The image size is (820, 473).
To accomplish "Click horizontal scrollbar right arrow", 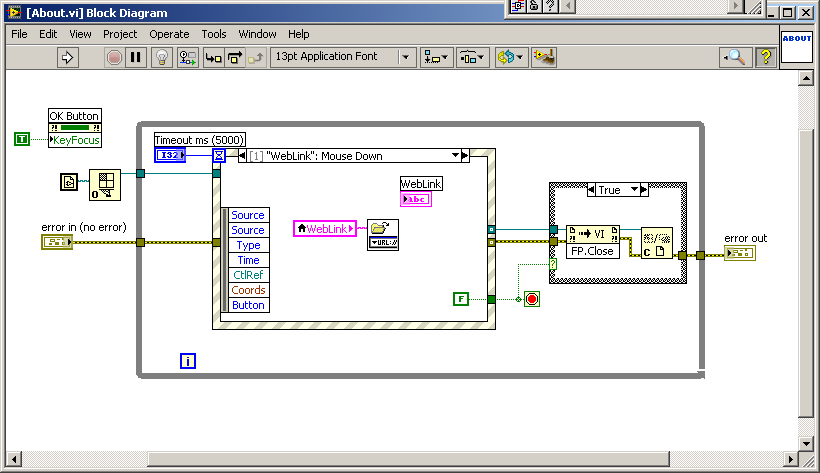I will coord(791,459).
